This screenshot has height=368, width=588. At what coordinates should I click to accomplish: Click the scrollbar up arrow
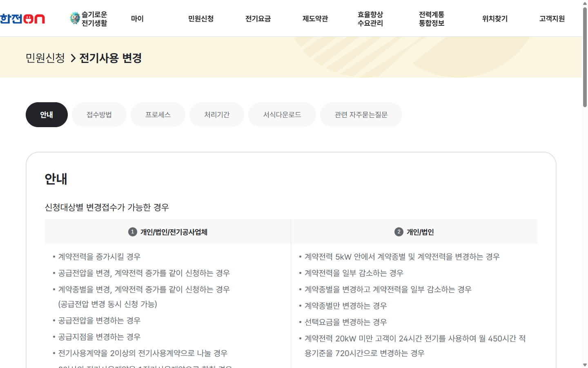585,3
